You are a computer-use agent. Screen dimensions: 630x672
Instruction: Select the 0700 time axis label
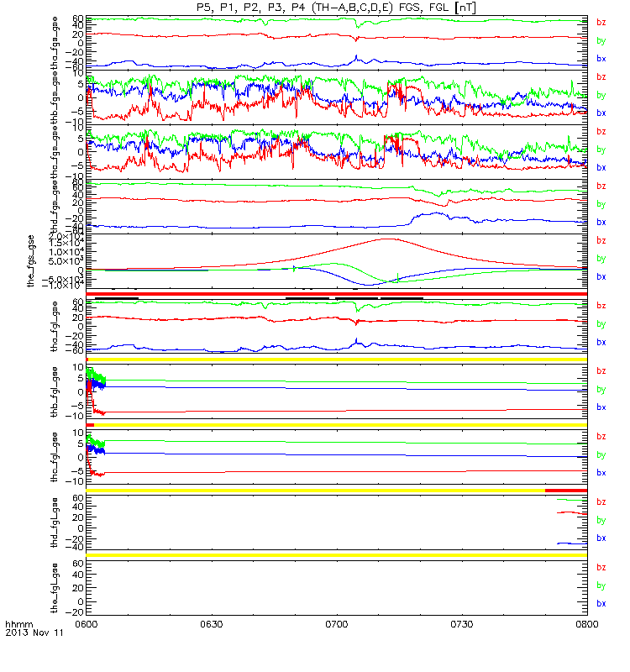337,624
